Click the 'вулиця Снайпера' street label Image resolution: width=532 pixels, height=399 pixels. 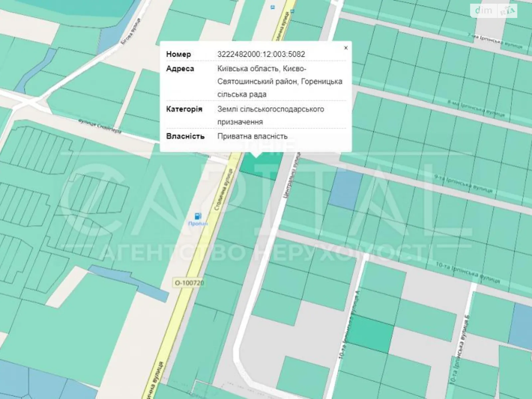100,127
